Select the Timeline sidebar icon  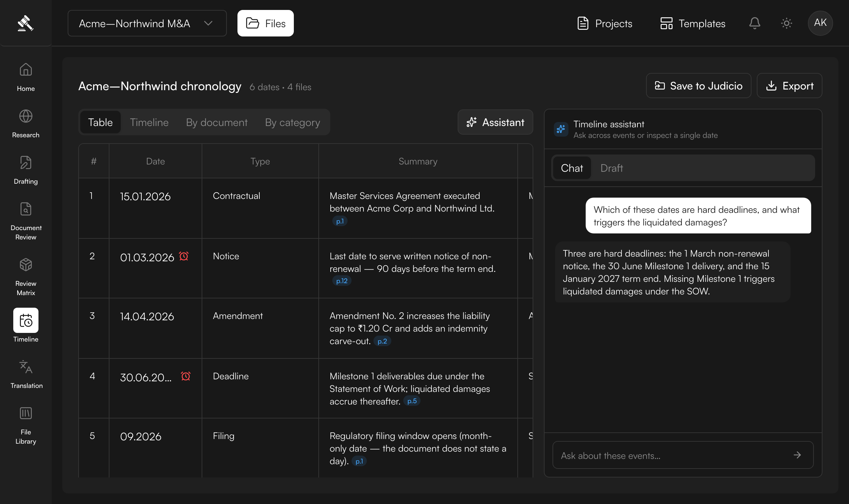(26, 320)
